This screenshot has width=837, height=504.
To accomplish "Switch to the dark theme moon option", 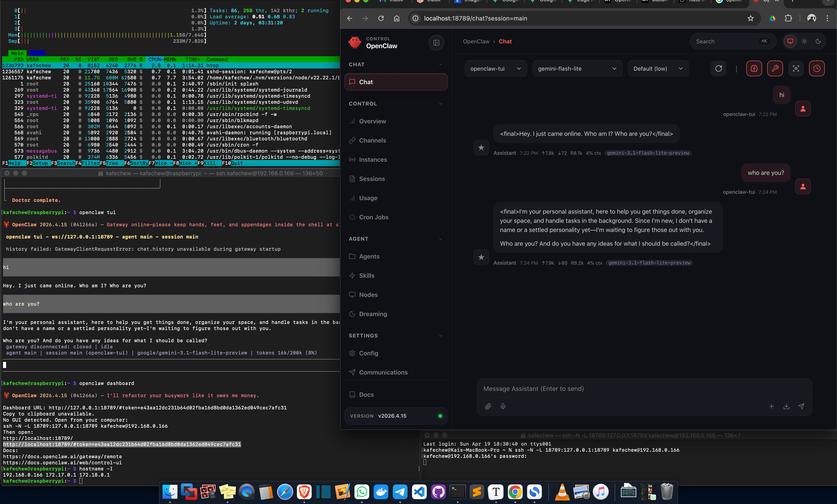I will (x=818, y=41).
